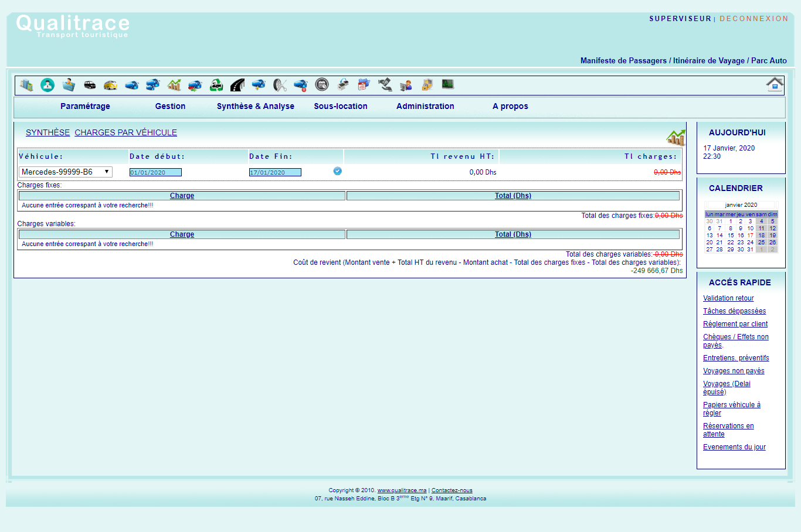The image size is (801, 532).
Task: Open the Sous-location menu
Action: 341,106
